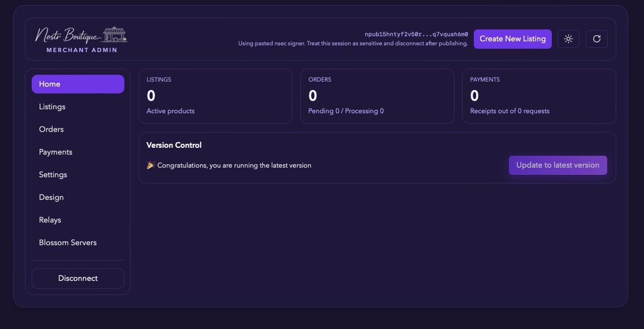Click the ORDERS stats card
This screenshot has width=644, height=329.
[377, 96]
